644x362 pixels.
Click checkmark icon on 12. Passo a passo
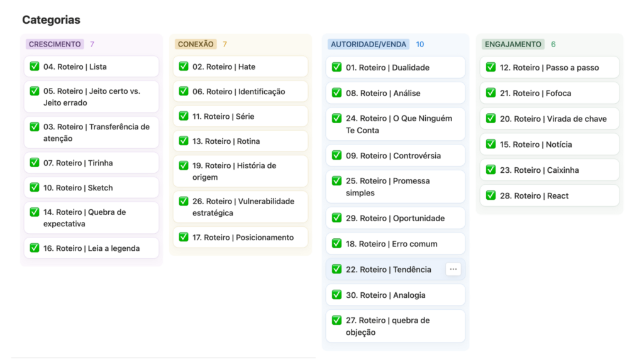pyautogui.click(x=491, y=67)
